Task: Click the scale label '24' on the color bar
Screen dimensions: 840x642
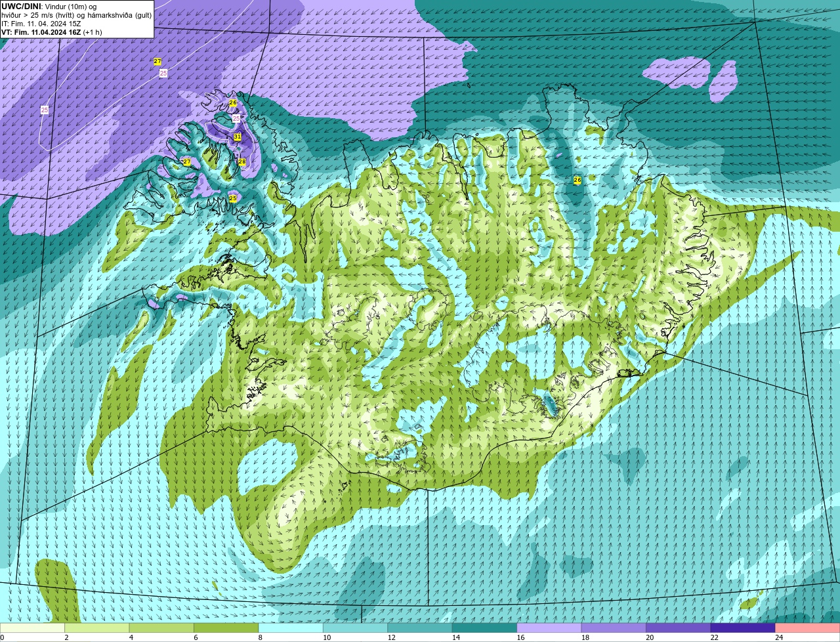Action: (x=778, y=637)
